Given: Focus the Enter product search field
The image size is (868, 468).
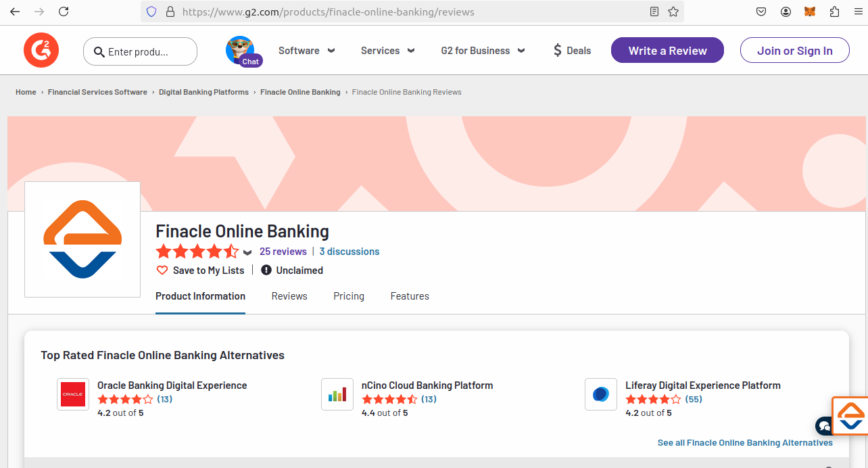Looking at the screenshot, I should (x=140, y=51).
